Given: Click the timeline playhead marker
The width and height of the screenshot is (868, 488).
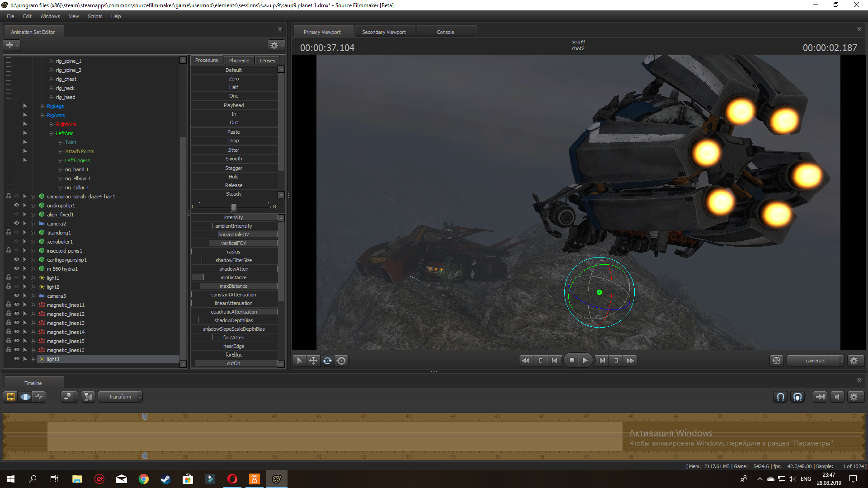Looking at the screenshot, I should point(145,416).
